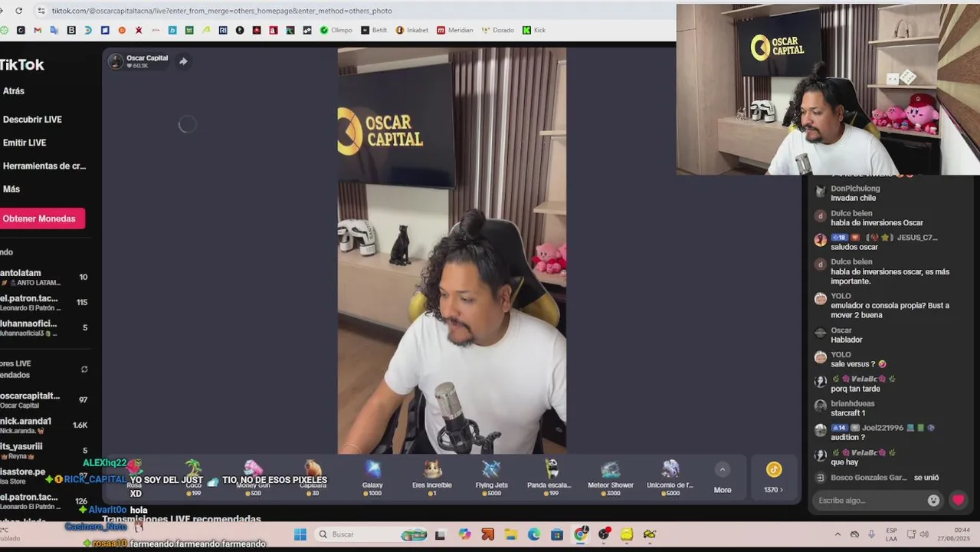Open Microsoft Edge from the taskbar
This screenshot has height=552, width=980.
(534, 534)
